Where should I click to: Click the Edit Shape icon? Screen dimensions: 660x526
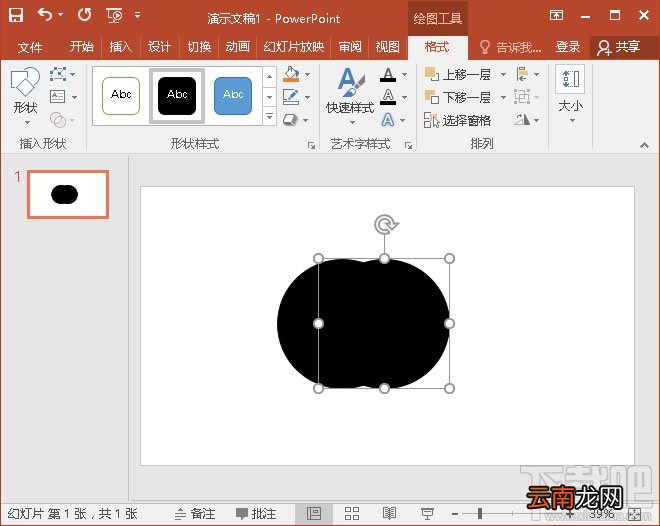(x=58, y=74)
